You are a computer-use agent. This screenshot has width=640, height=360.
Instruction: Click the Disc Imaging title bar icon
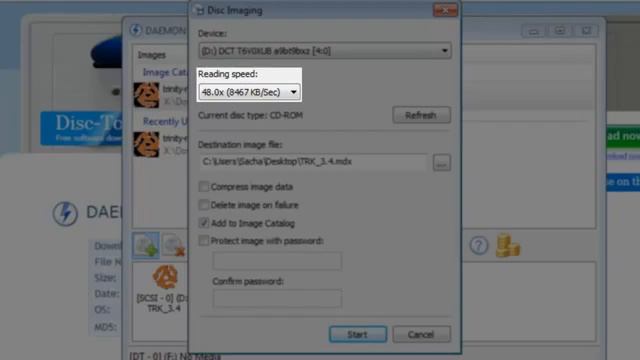[x=199, y=10]
